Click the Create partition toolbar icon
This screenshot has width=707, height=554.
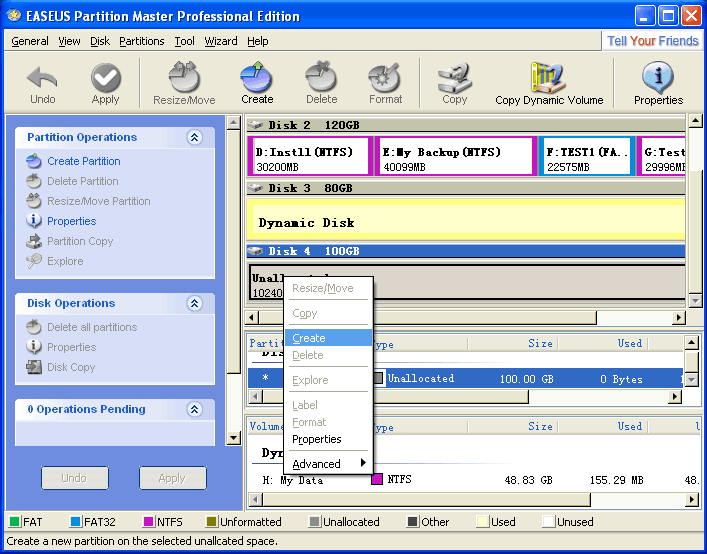click(x=257, y=78)
